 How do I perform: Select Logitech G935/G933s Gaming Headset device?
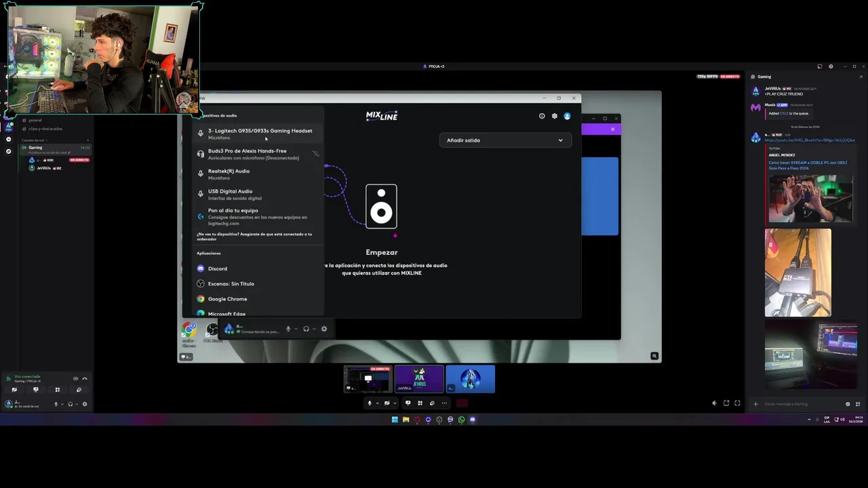(x=257, y=134)
